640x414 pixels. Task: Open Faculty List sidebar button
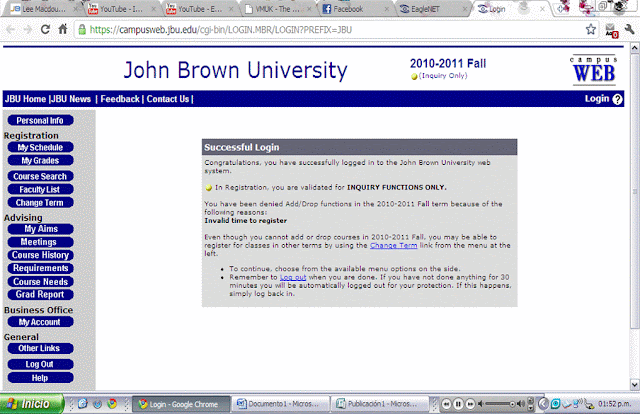[40, 189]
